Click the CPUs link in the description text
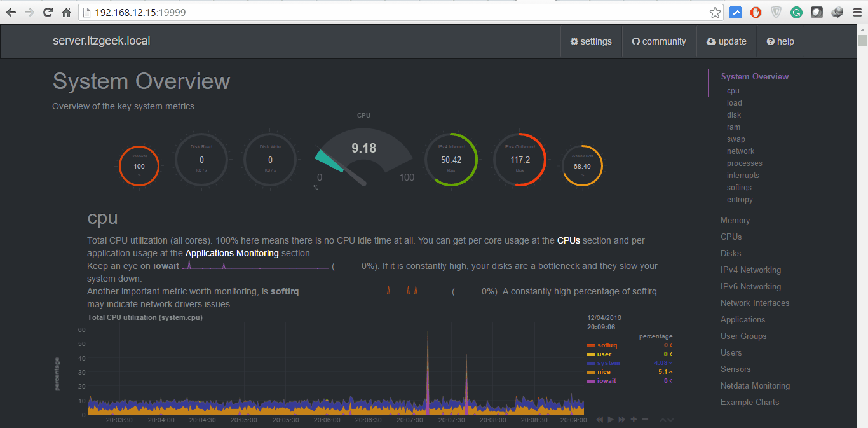The image size is (868, 428). [x=569, y=240]
